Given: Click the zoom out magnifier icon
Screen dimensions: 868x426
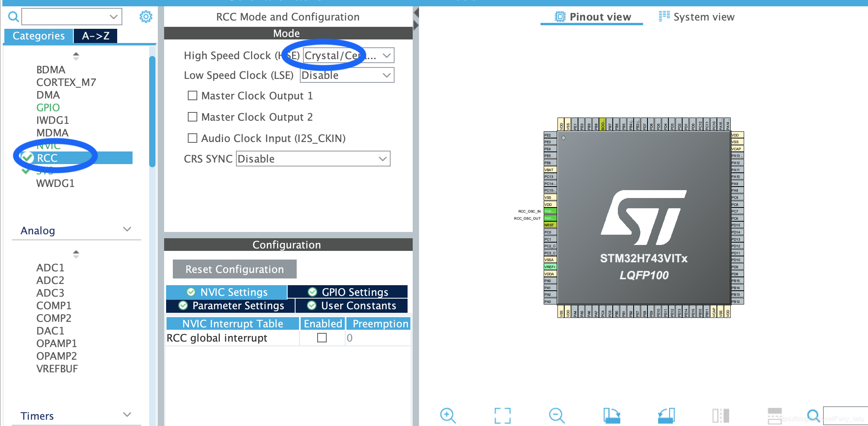Looking at the screenshot, I should [x=557, y=415].
